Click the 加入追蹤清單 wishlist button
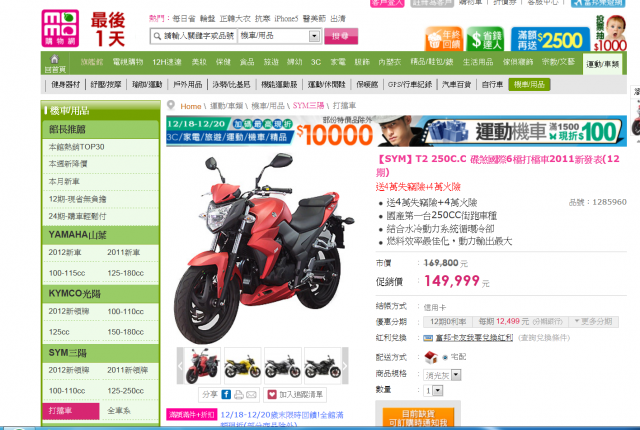The height and width of the screenshot is (430, 640). click(295, 395)
